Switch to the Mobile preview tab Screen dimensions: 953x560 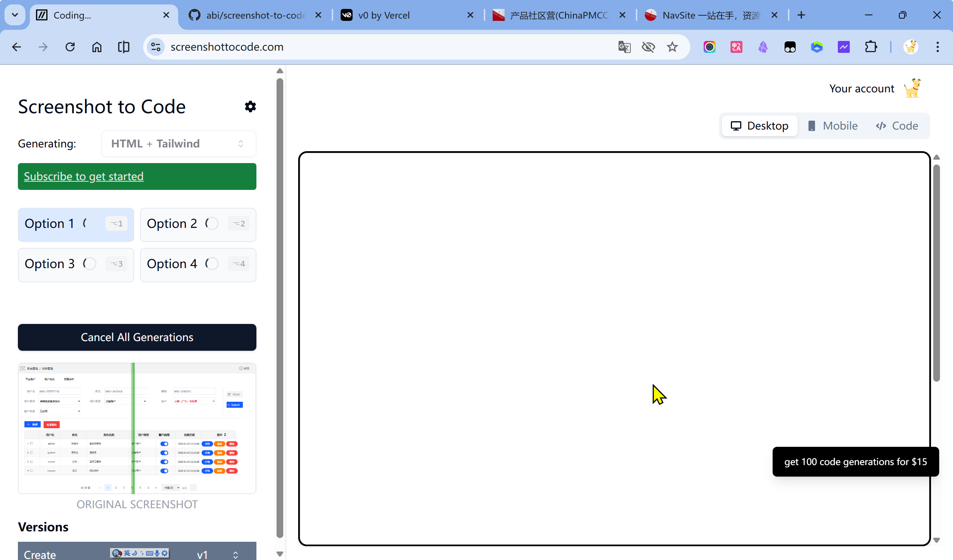832,126
